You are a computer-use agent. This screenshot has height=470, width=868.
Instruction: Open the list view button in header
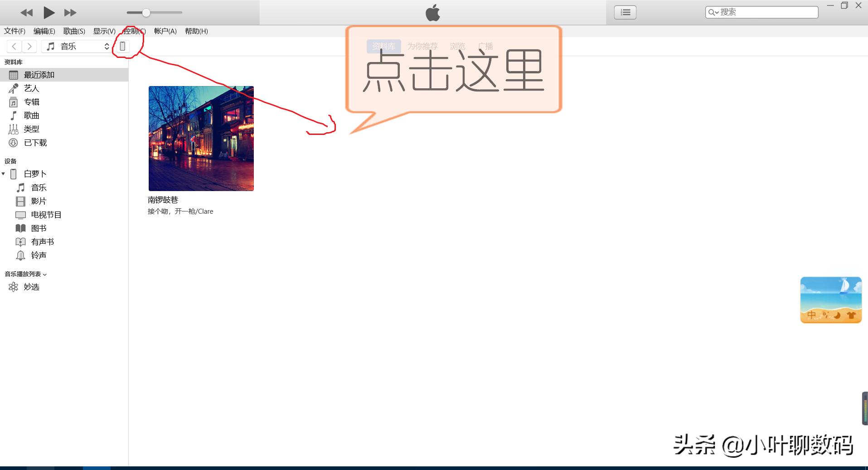pos(625,12)
